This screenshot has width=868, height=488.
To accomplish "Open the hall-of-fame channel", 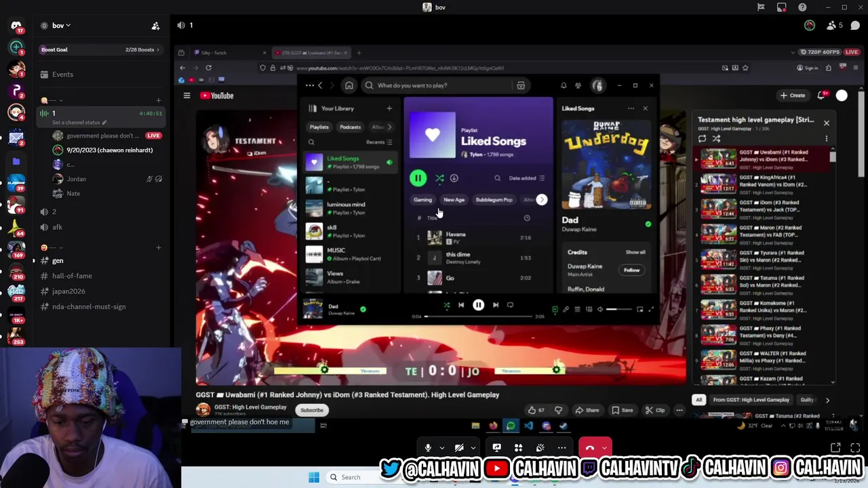I will tap(102, 276).
